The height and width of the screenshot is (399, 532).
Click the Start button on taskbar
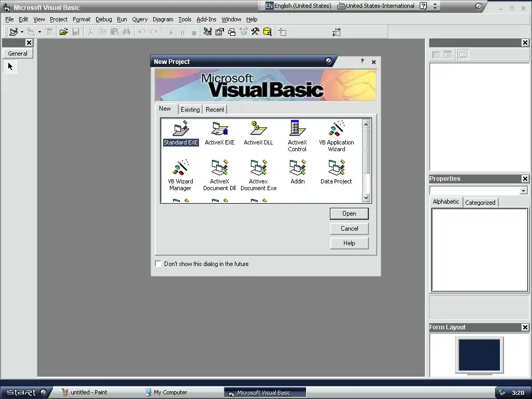pos(26,393)
